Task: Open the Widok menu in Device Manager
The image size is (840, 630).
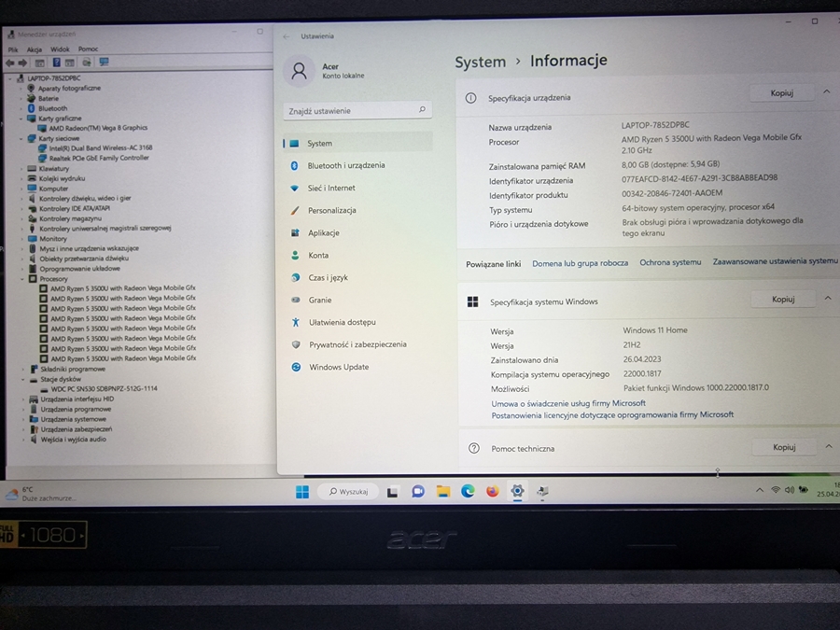Action: coord(60,49)
